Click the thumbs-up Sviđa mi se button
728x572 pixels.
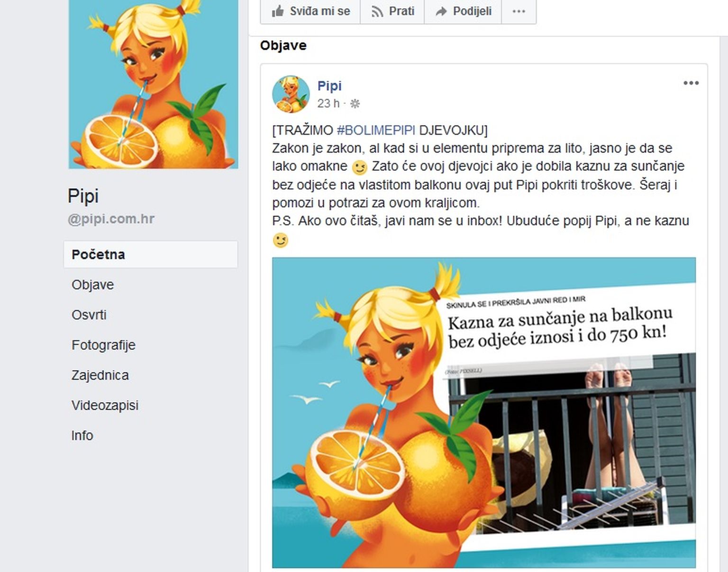coord(310,11)
